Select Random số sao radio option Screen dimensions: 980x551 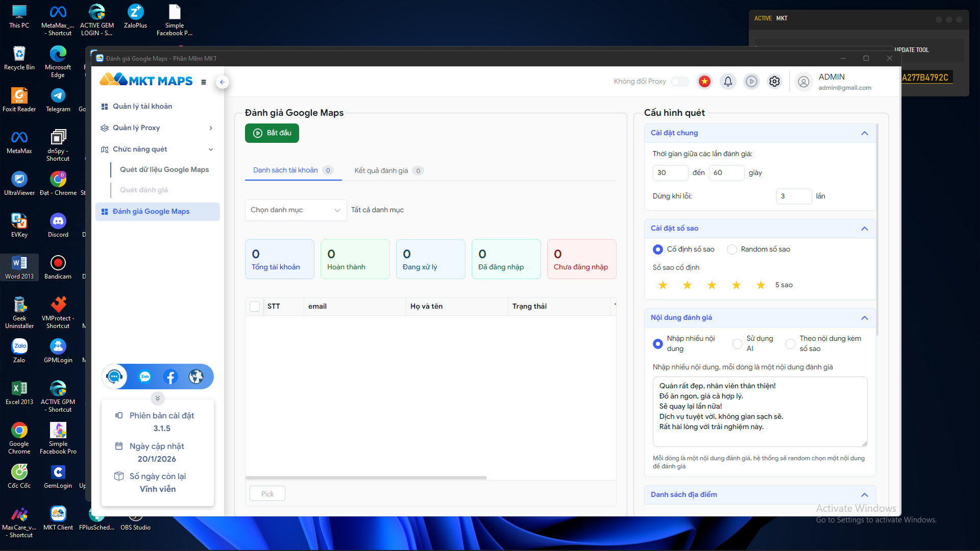731,249
